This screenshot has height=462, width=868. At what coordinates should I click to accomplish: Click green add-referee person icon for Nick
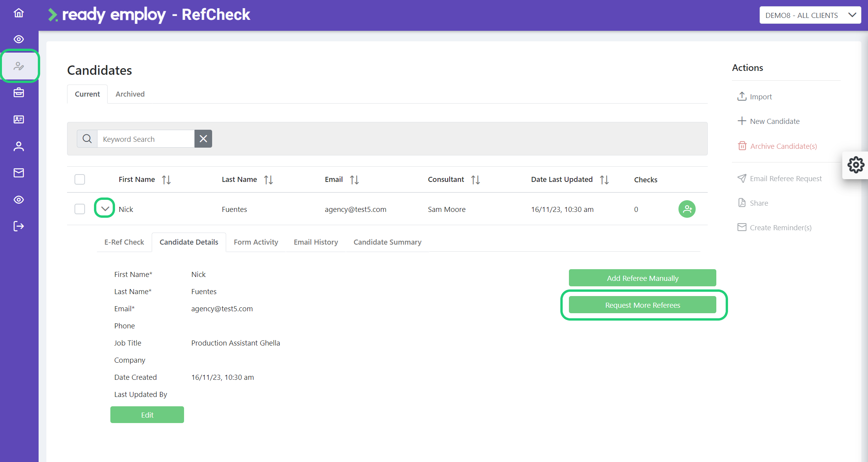pos(687,209)
